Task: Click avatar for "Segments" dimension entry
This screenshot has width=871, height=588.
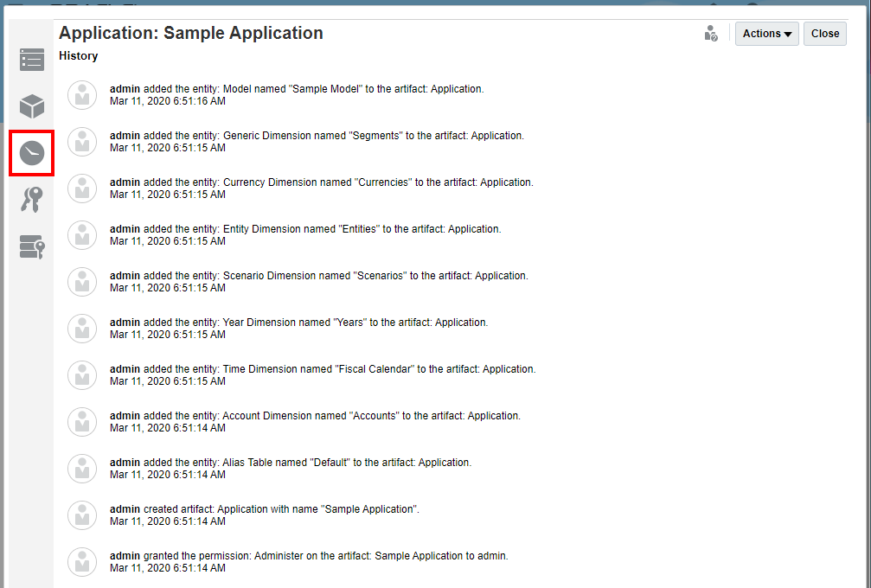Action: click(x=82, y=142)
